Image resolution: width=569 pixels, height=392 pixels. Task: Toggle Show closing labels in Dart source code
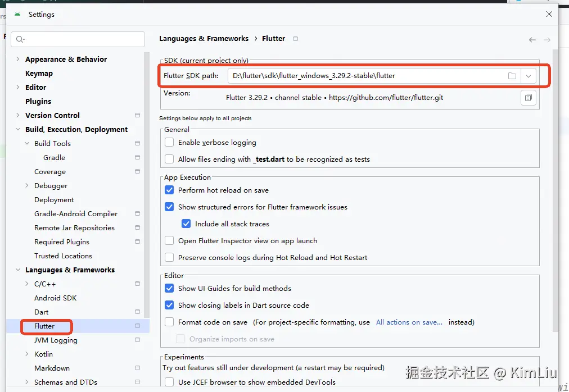(x=169, y=306)
